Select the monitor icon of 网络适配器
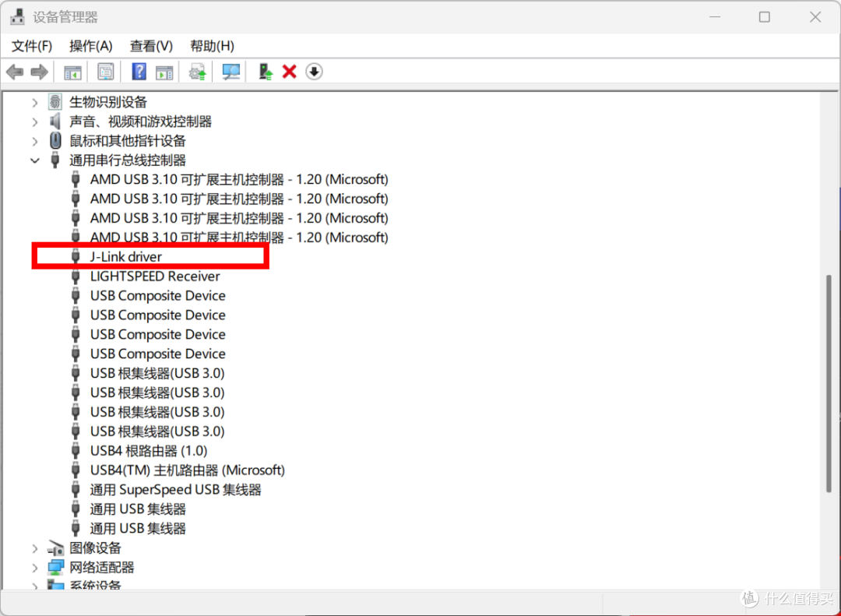This screenshot has width=841, height=616. pyautogui.click(x=55, y=567)
